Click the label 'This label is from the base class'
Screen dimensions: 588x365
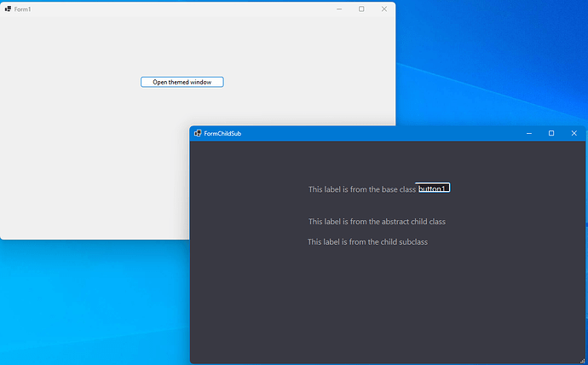[x=362, y=189]
